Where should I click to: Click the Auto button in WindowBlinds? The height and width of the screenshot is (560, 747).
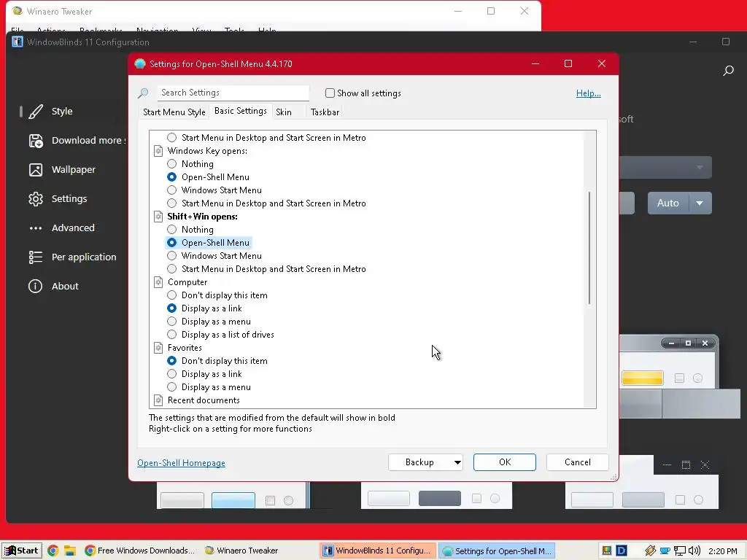click(x=668, y=203)
